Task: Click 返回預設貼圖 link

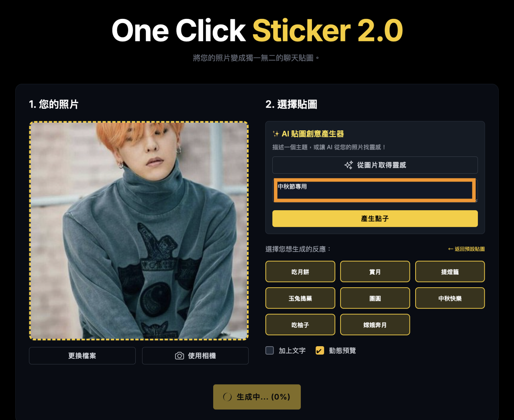Action: (x=466, y=249)
